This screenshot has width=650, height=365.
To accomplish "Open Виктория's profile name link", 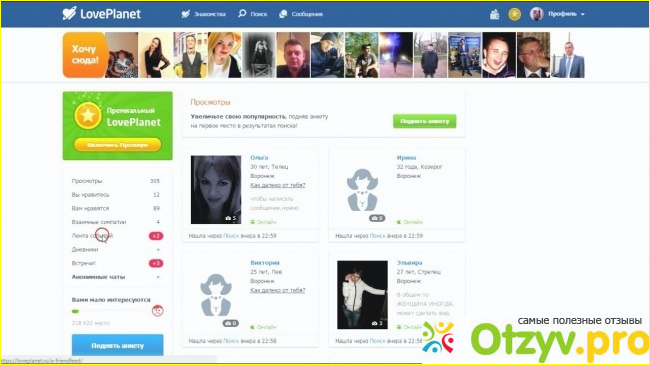I will (x=265, y=263).
